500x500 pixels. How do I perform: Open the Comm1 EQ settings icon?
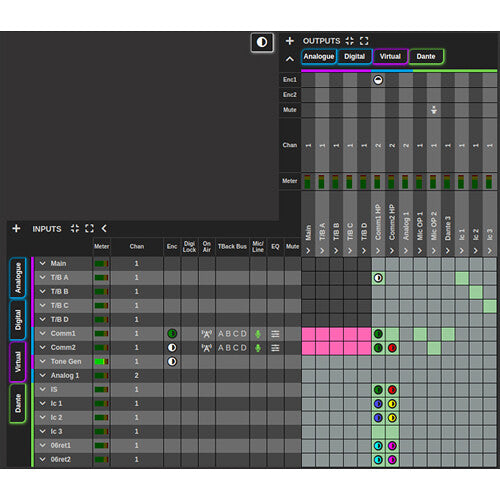[x=275, y=334]
